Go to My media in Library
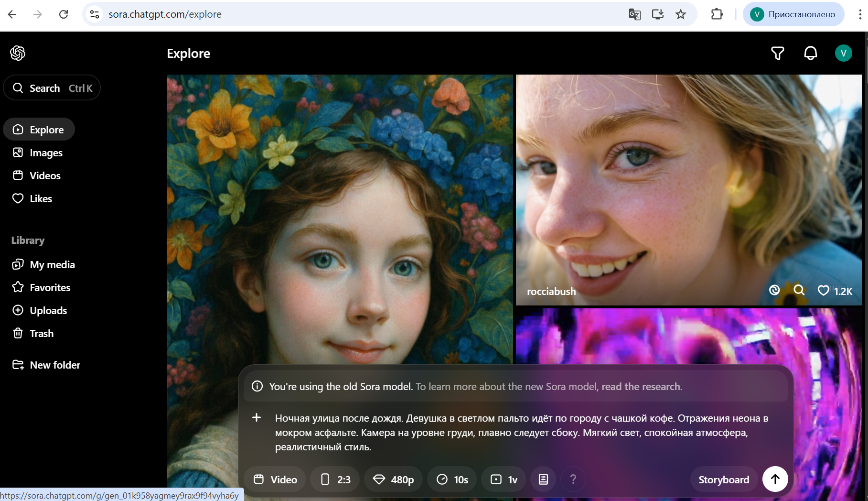 (x=52, y=265)
